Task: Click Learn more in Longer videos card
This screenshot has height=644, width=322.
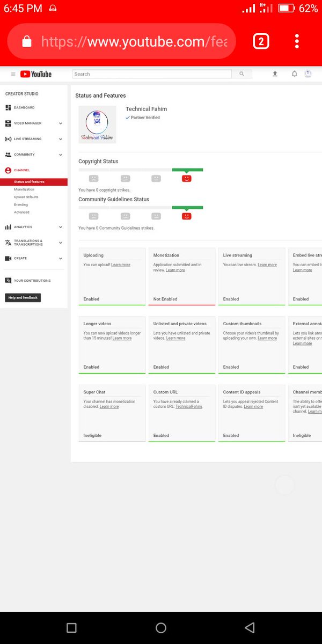Action: [122, 339]
